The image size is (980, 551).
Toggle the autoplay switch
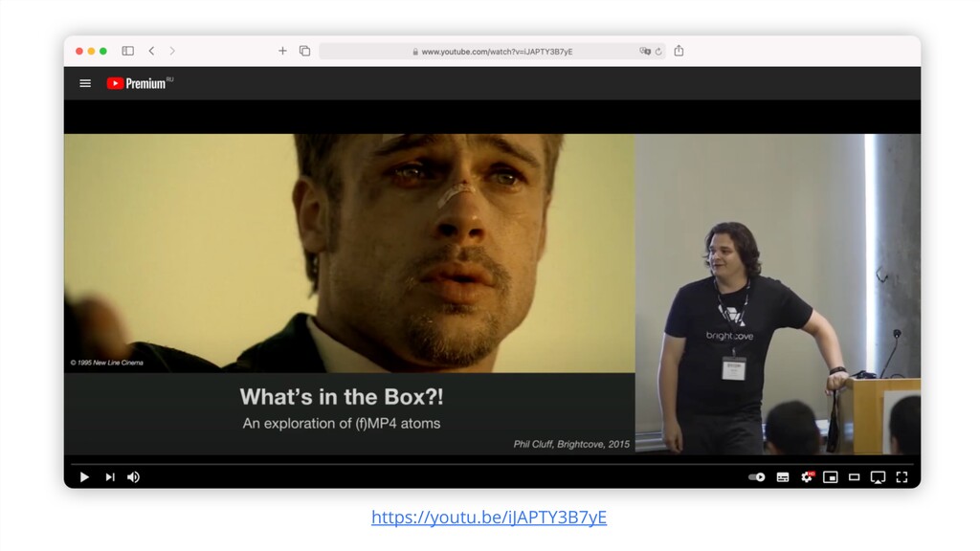pyautogui.click(x=757, y=477)
